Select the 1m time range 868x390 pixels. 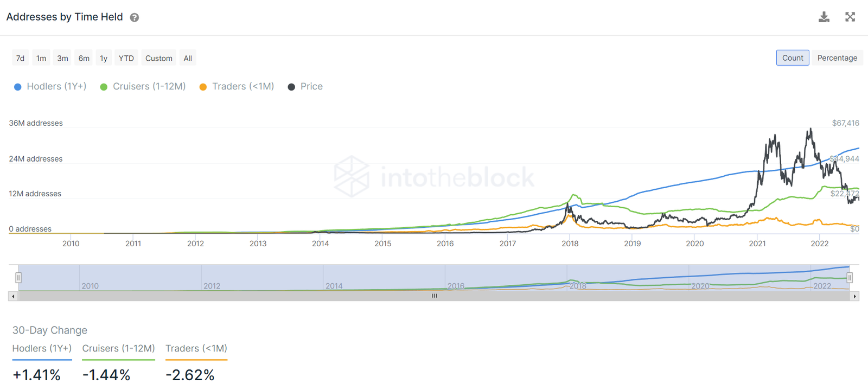(41, 58)
